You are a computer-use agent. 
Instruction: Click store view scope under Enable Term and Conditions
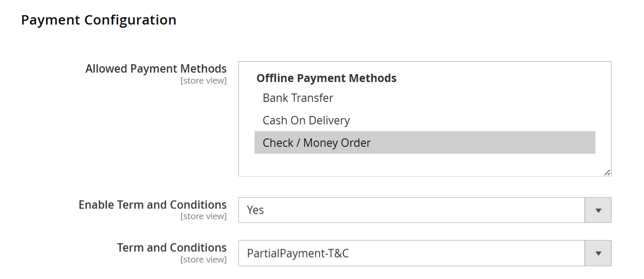[x=203, y=216]
